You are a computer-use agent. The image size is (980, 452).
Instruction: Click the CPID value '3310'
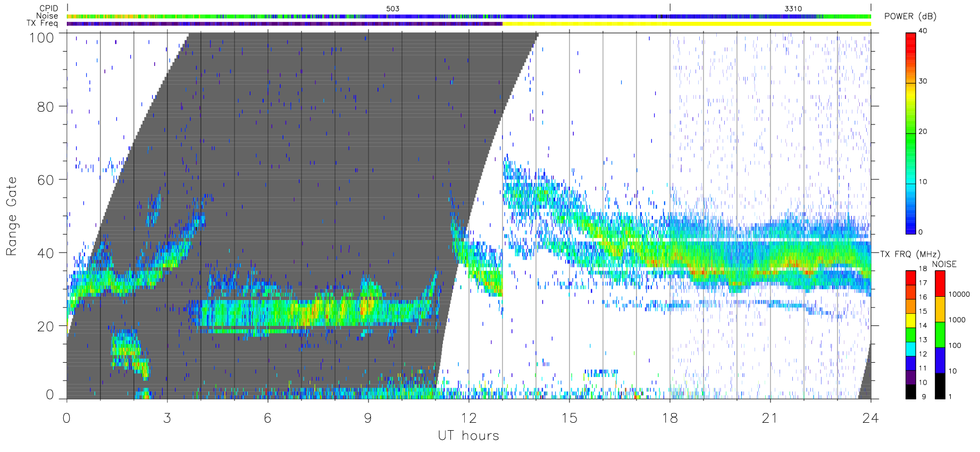click(x=793, y=9)
